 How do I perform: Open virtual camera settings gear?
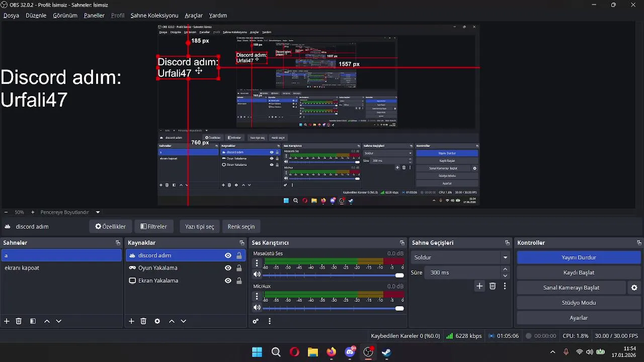point(634,288)
